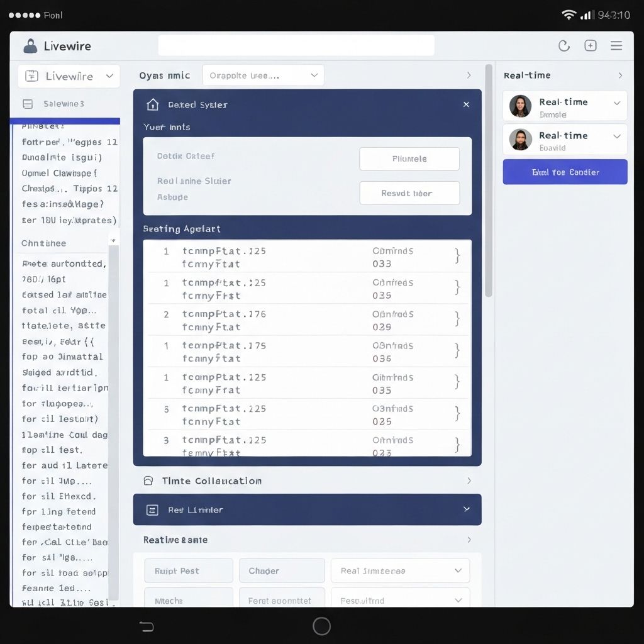Tap the Android home circle button
The width and height of the screenshot is (644, 644).
pyautogui.click(x=321, y=626)
